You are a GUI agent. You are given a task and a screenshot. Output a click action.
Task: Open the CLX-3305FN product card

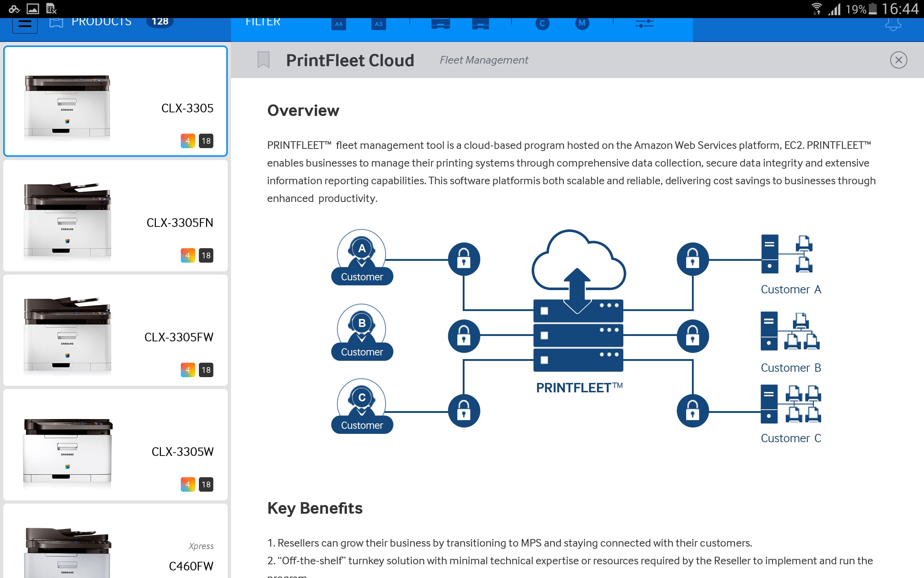(115, 216)
